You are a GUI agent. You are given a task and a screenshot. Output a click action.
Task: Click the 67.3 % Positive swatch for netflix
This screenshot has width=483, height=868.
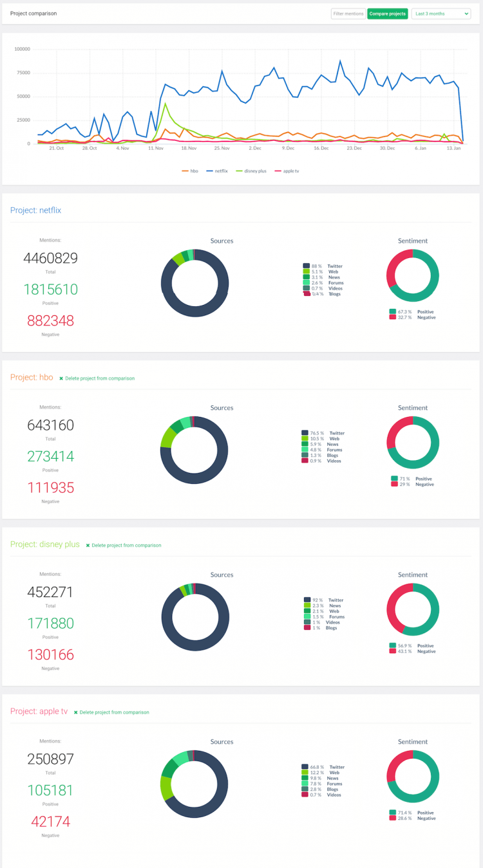pyautogui.click(x=392, y=311)
